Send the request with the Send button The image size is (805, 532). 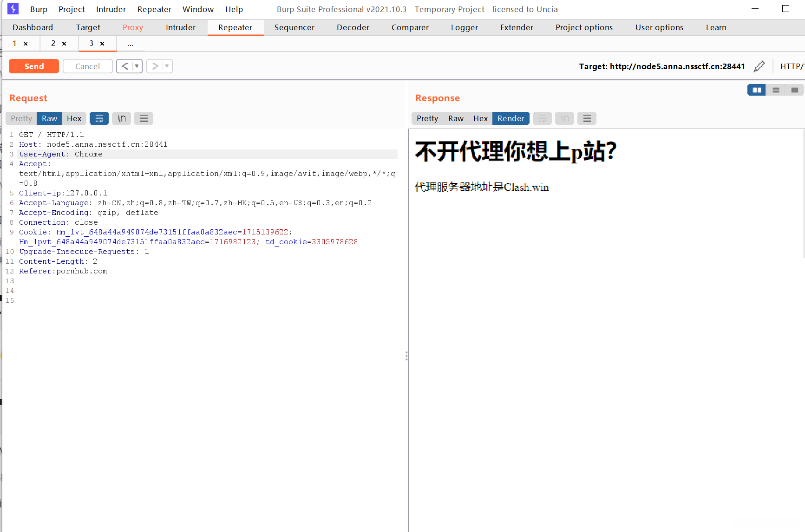click(x=34, y=66)
